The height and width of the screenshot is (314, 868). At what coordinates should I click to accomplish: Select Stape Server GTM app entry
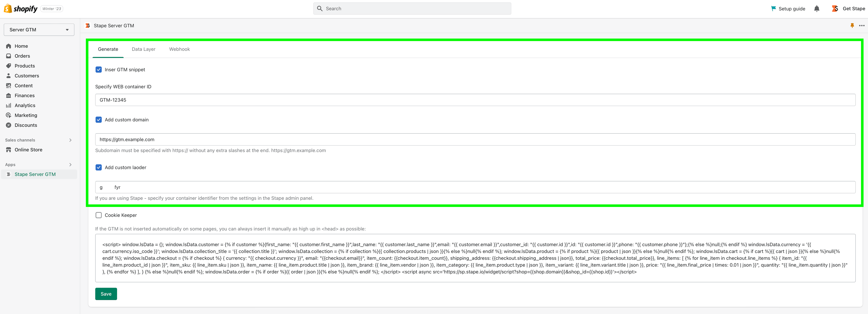coord(39,174)
